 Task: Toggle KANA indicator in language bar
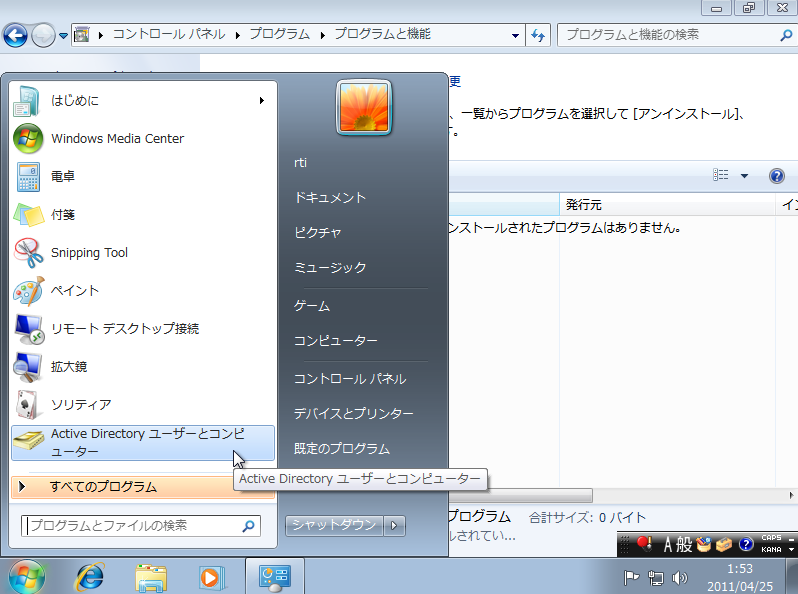click(x=771, y=550)
